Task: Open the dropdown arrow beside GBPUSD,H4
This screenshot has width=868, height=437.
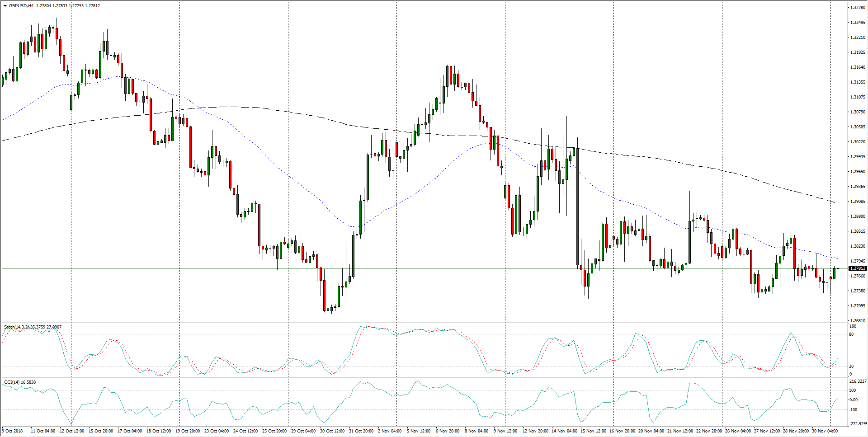Action: 5,6
